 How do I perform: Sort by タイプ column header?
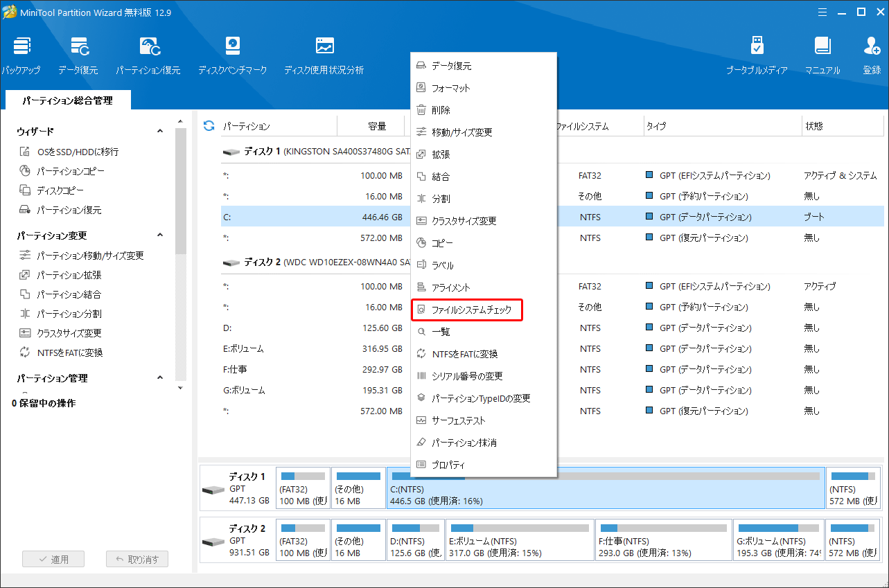pyautogui.click(x=721, y=126)
